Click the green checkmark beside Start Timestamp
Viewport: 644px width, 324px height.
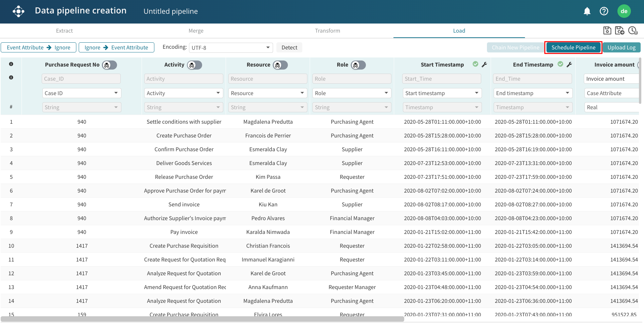475,64
